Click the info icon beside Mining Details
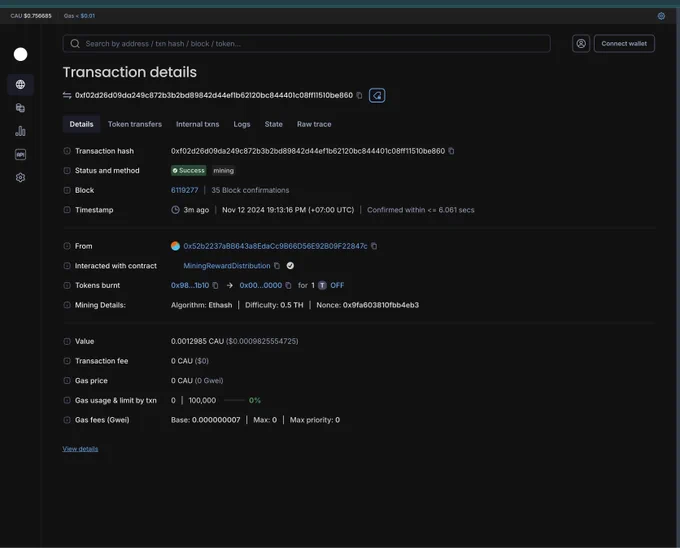Image resolution: width=680 pixels, height=548 pixels. pyautogui.click(x=67, y=305)
